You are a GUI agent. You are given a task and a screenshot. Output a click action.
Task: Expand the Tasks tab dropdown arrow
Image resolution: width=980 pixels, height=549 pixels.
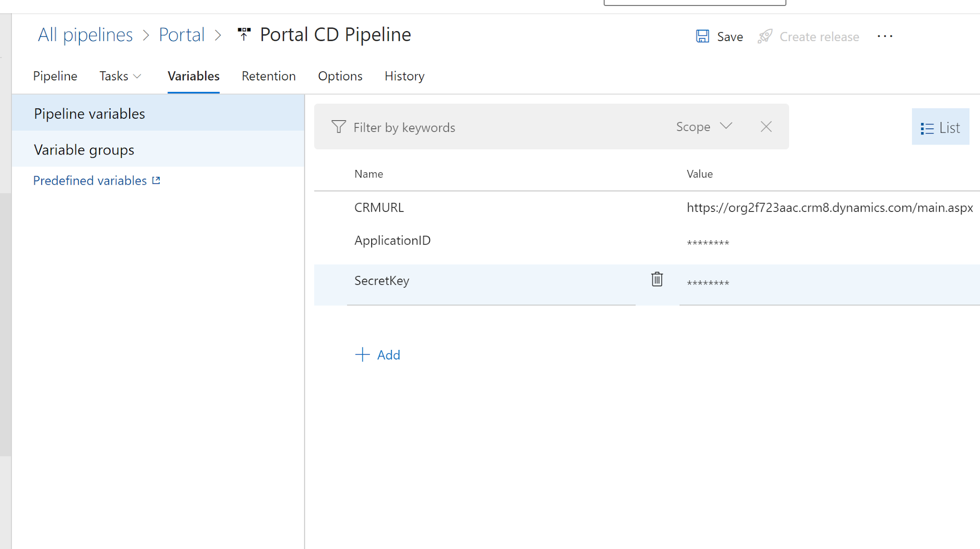(x=137, y=76)
